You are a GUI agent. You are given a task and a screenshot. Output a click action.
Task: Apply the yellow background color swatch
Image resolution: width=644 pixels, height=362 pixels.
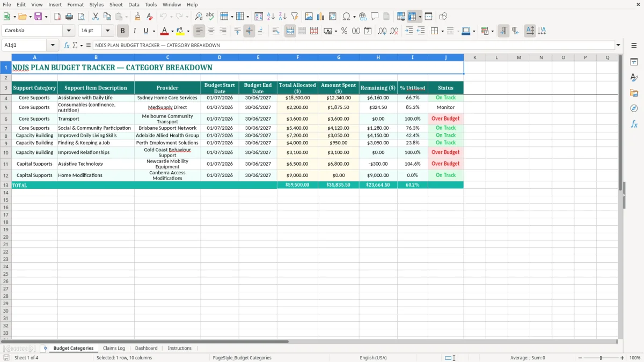[x=180, y=31]
